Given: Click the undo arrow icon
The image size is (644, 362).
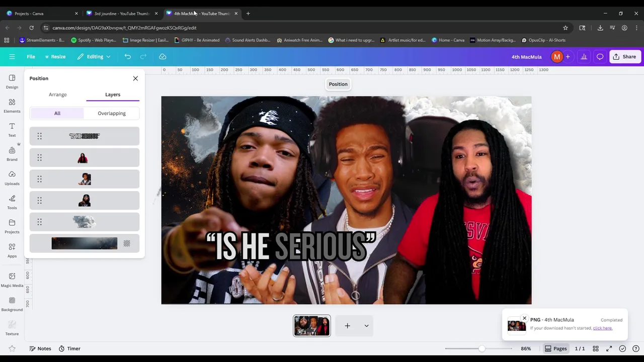Looking at the screenshot, I should coord(128,57).
